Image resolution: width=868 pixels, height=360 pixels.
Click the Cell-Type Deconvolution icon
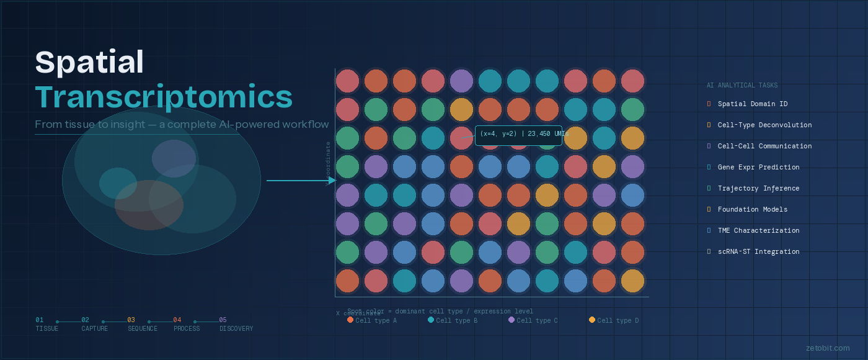coord(708,125)
